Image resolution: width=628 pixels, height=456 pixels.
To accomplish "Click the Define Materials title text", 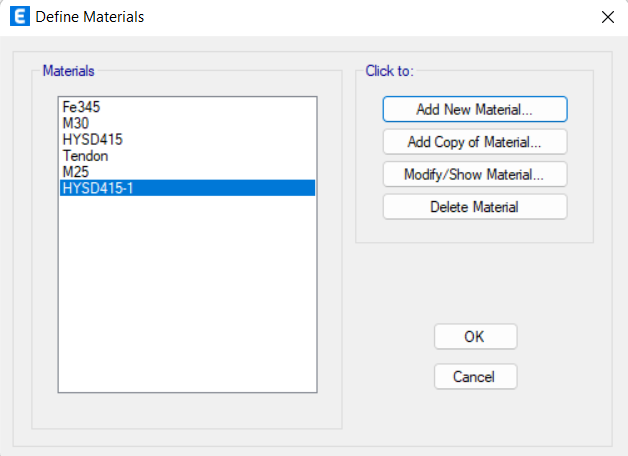I will [90, 17].
